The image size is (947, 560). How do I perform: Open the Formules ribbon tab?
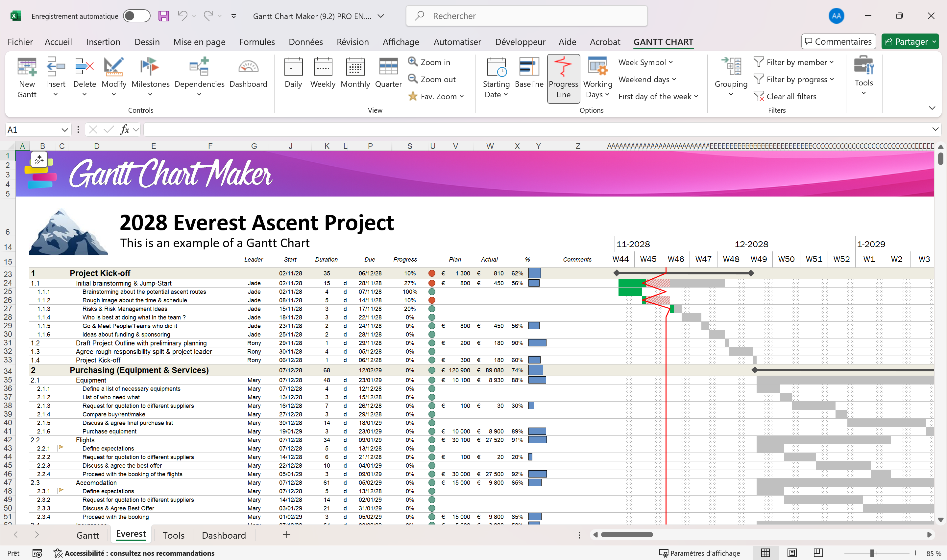[x=257, y=42]
